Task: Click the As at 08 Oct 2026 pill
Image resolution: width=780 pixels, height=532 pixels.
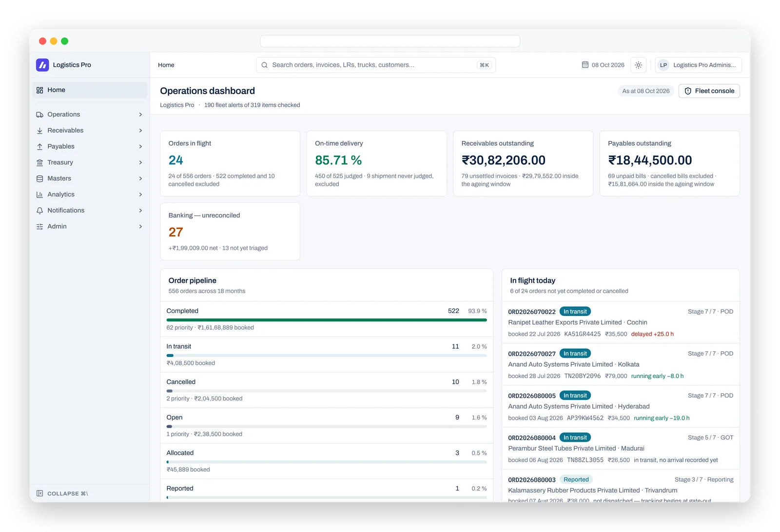Action: pyautogui.click(x=646, y=91)
